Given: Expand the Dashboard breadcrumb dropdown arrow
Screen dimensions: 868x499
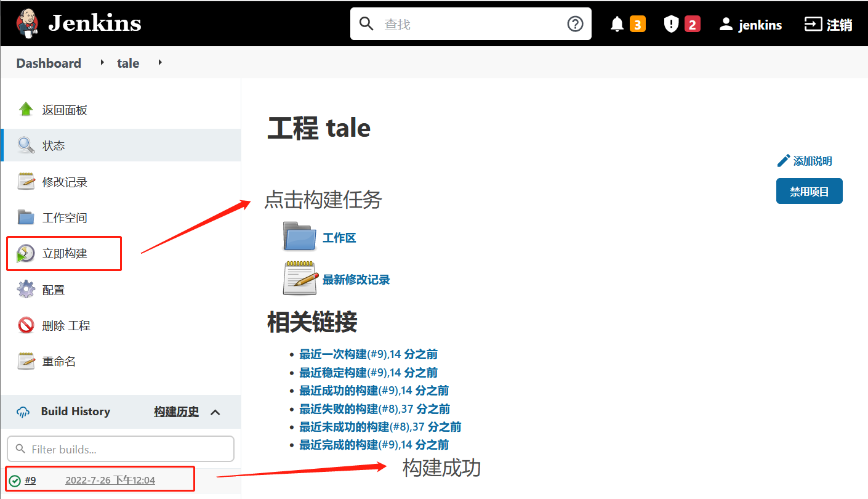Looking at the screenshot, I should (102, 63).
